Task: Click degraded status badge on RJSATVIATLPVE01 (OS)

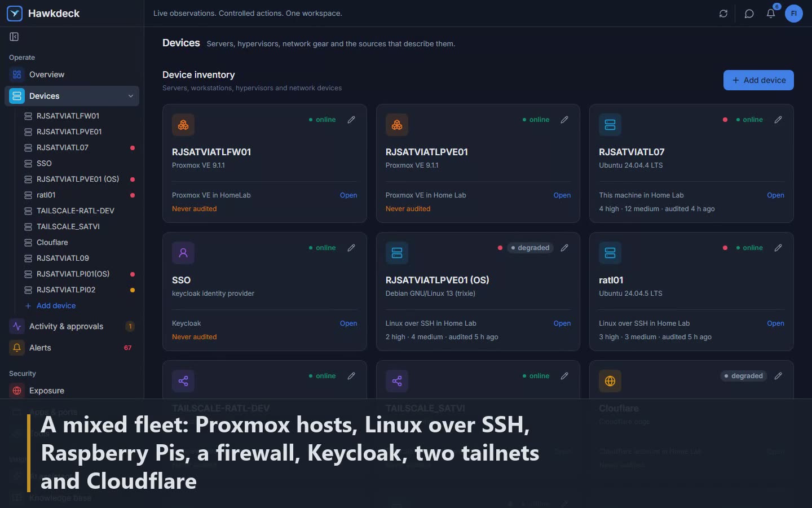Action: coord(530,248)
